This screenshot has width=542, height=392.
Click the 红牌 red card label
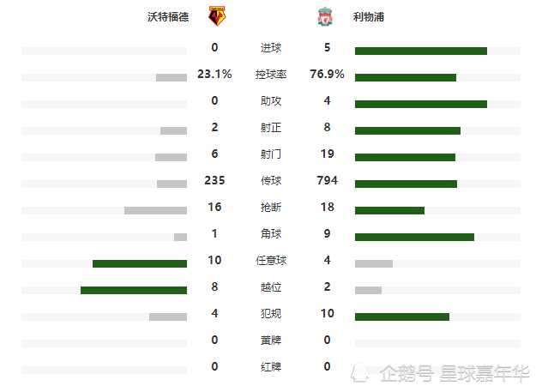[x=271, y=367]
